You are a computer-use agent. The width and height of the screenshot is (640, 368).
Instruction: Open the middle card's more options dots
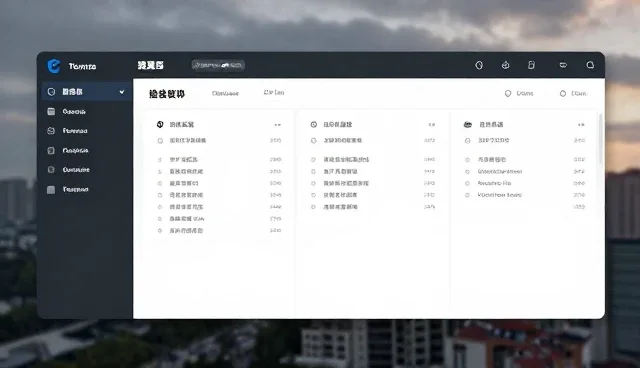pos(432,125)
